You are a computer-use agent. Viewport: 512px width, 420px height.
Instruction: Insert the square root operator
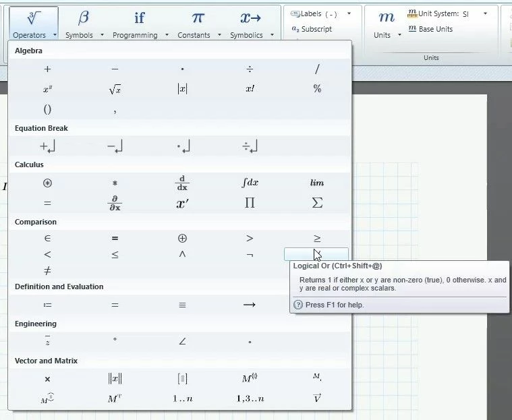[x=115, y=89]
